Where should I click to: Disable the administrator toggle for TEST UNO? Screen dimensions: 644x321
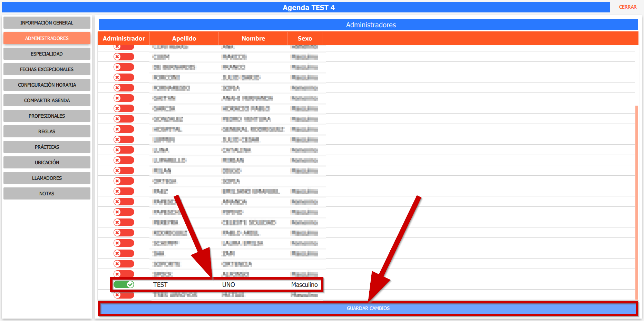[124, 284]
